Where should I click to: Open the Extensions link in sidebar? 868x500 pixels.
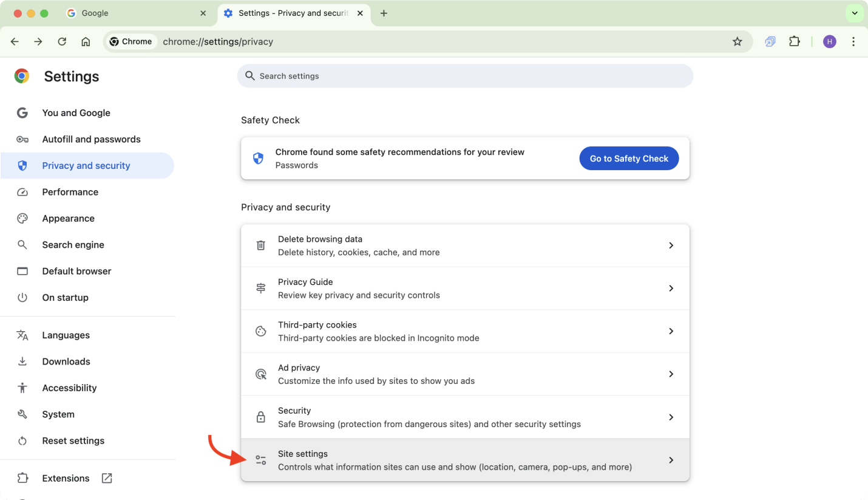(x=66, y=478)
